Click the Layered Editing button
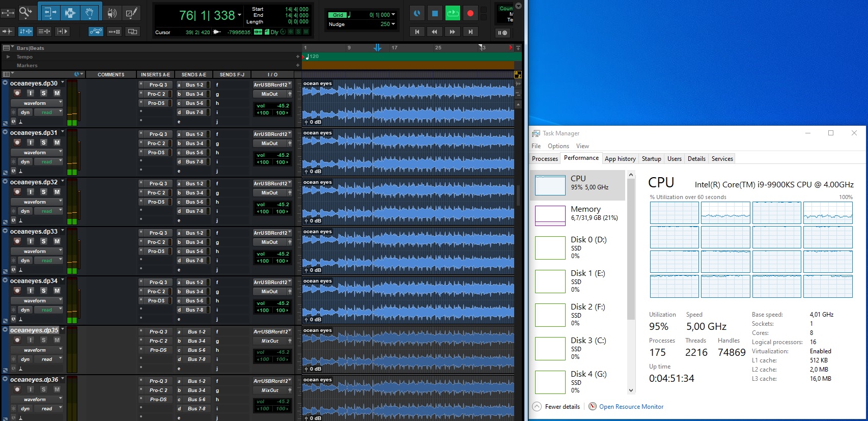 [x=132, y=32]
